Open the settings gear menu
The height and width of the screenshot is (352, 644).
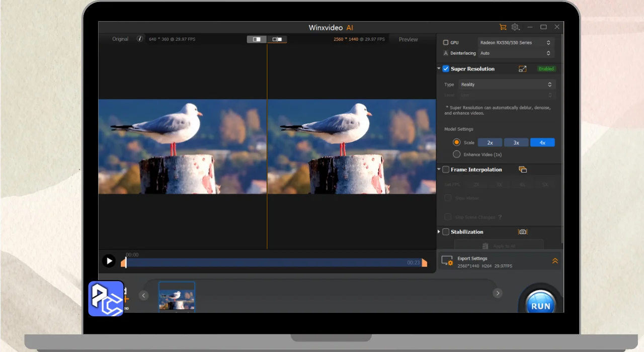[x=515, y=27]
